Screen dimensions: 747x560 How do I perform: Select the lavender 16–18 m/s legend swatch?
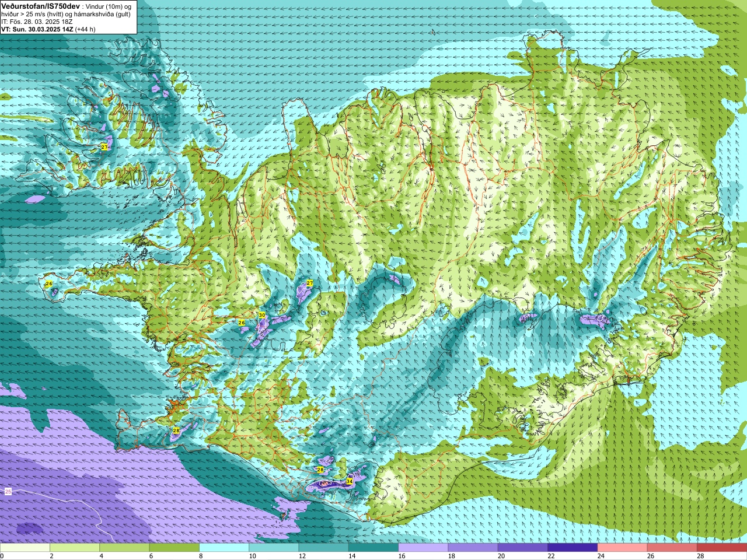click(423, 548)
